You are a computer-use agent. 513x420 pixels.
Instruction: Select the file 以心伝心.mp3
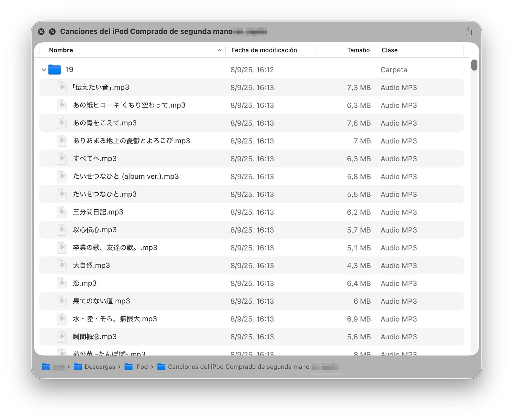click(x=94, y=230)
